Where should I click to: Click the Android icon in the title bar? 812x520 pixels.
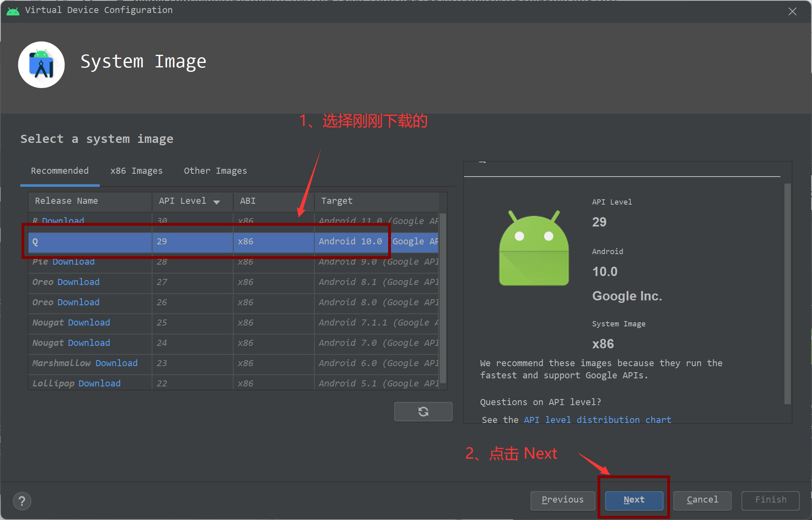click(13, 11)
